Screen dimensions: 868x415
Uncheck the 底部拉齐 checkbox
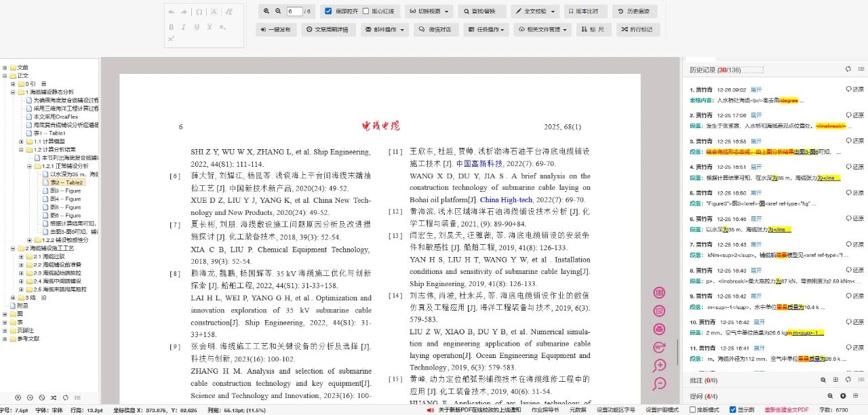point(329,12)
